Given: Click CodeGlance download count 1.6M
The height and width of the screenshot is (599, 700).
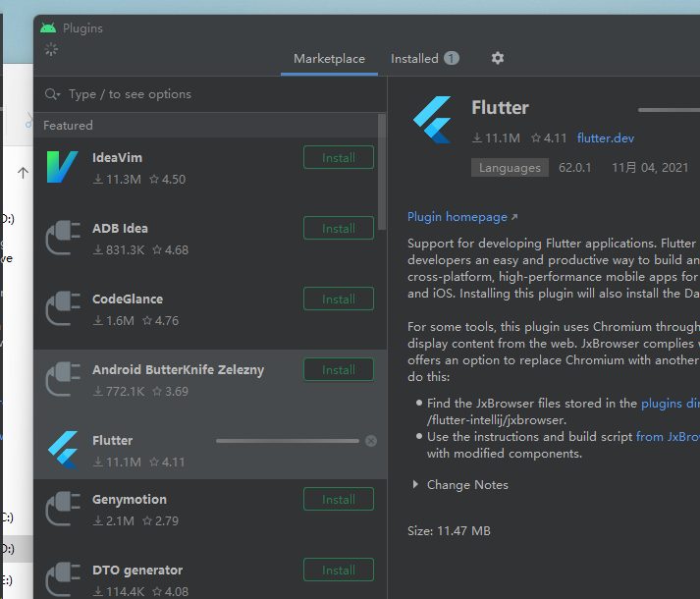Looking at the screenshot, I should coord(114,321).
